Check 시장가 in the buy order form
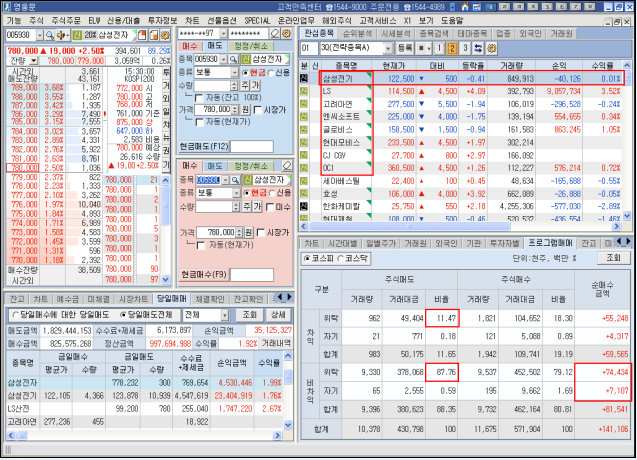Image resolution: width=637 pixels, height=460 pixels. click(261, 233)
